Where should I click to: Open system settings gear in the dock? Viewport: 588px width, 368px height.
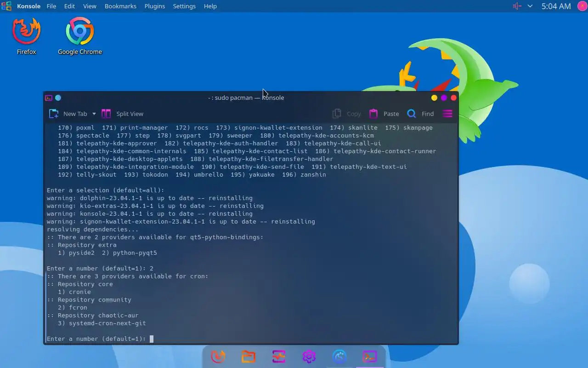tap(309, 356)
